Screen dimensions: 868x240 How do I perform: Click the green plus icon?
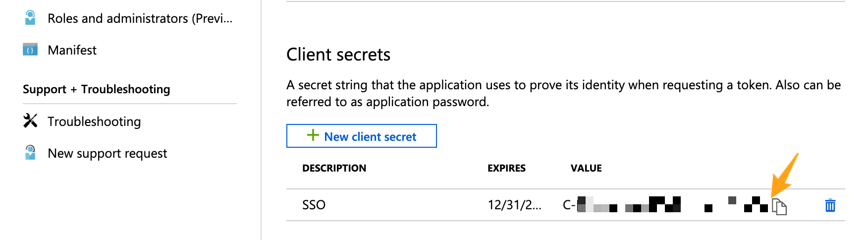tap(313, 135)
